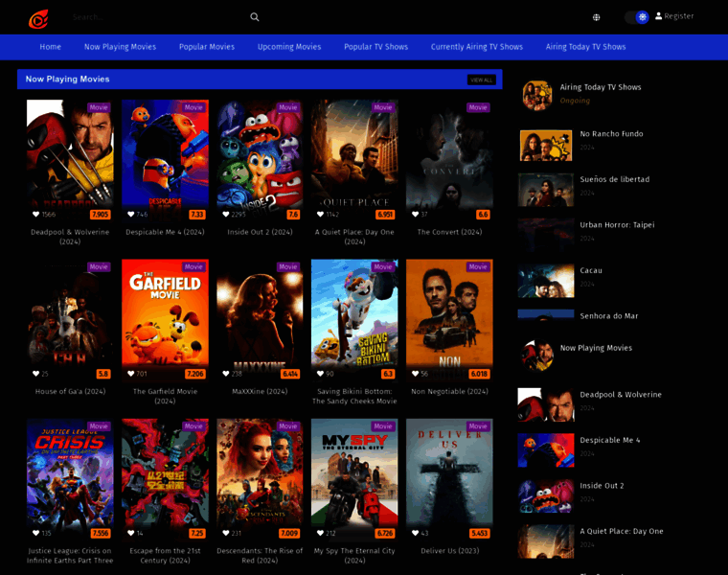Like My Spy Eternal City heart

(320, 533)
